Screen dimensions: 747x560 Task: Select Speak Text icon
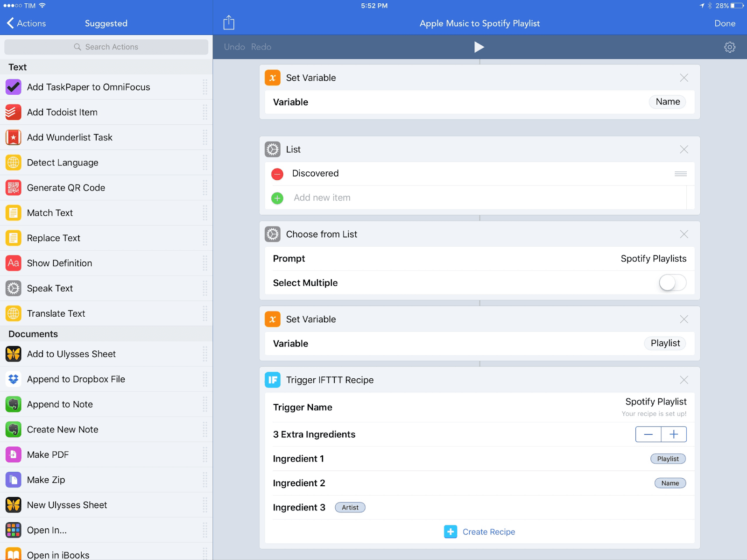pyautogui.click(x=14, y=288)
